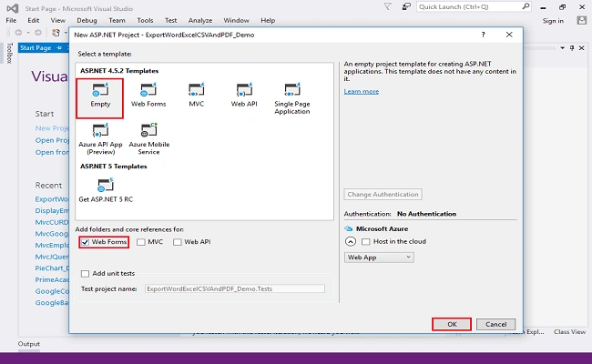The image size is (592, 364).
Task: Pin the Start Page tab
Action: coord(59,47)
